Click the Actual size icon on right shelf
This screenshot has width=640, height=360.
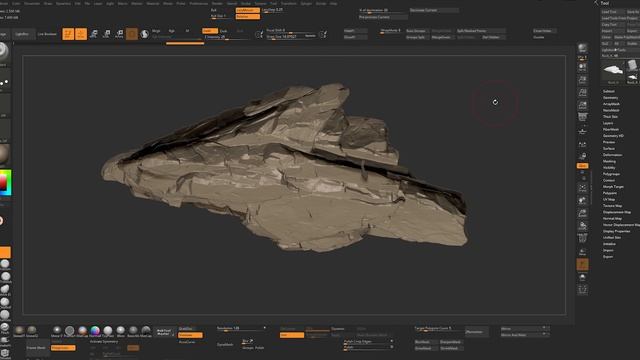click(582, 92)
